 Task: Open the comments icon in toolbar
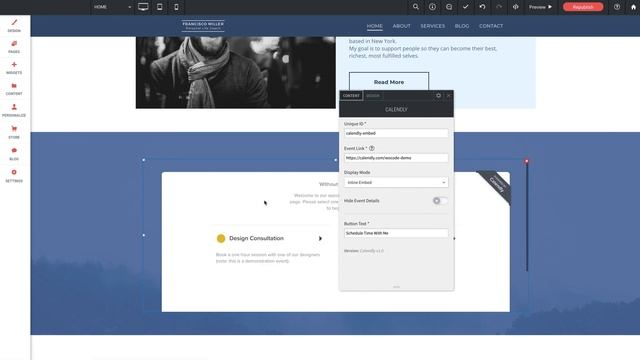point(449,7)
